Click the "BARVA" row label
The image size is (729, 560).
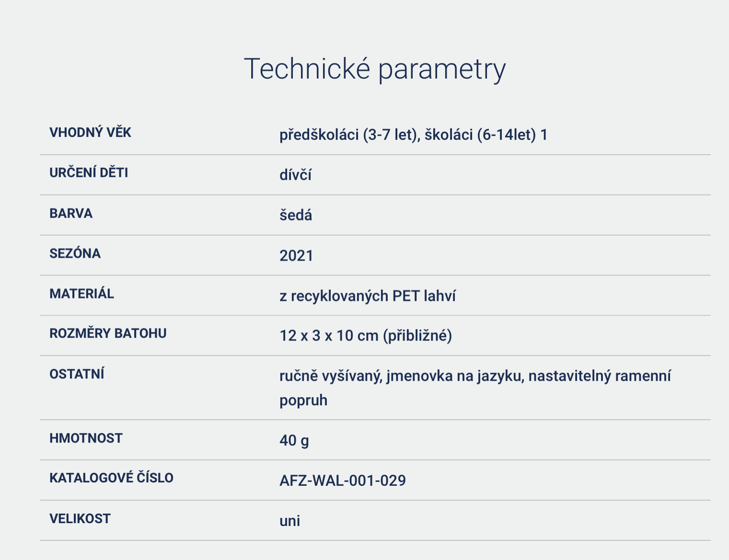click(x=71, y=214)
